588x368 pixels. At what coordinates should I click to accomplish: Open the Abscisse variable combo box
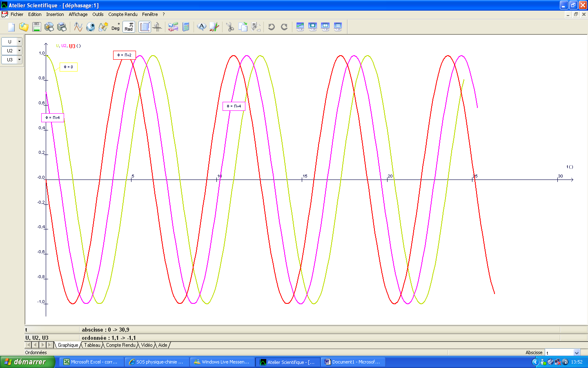click(577, 352)
